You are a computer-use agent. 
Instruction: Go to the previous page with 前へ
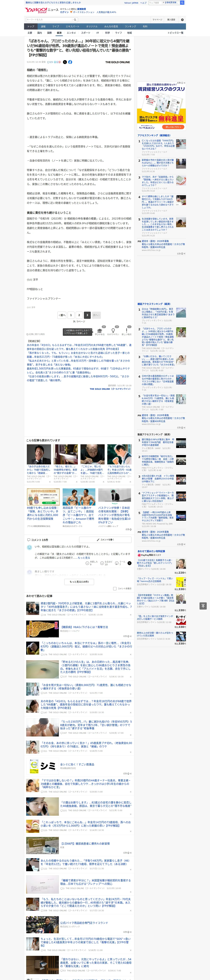coord(62,315)
